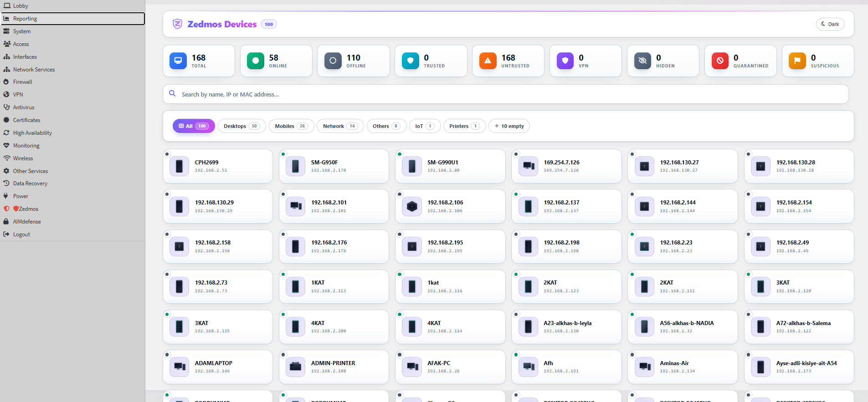868x402 pixels.
Task: Click the Certificates icon in sidebar
Action: tap(6, 120)
